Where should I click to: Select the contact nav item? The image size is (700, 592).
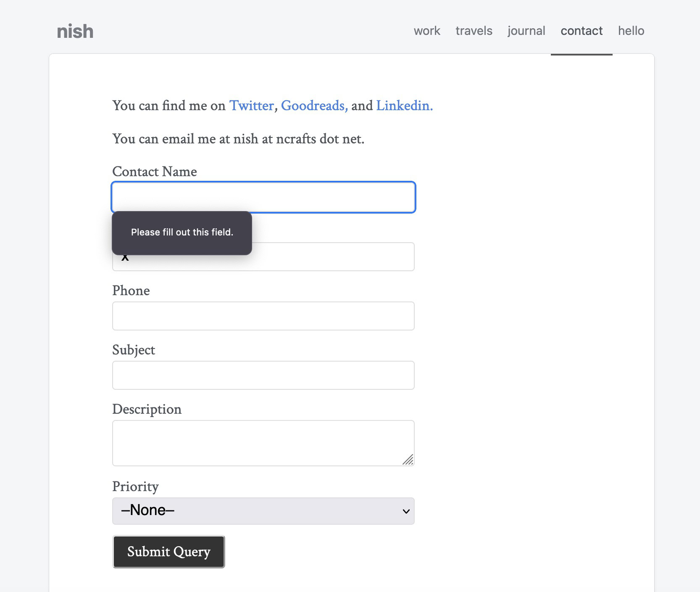point(582,31)
